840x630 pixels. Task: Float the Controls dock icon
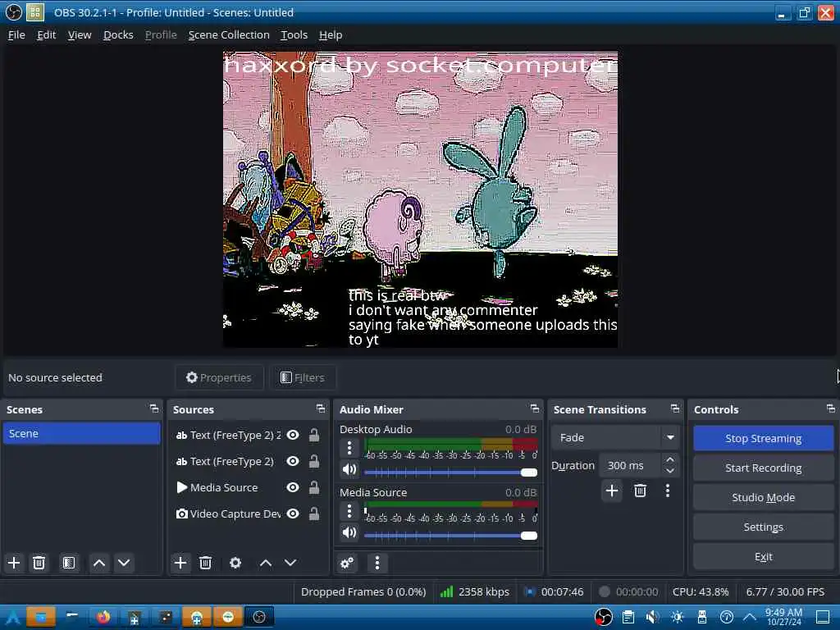(831, 409)
